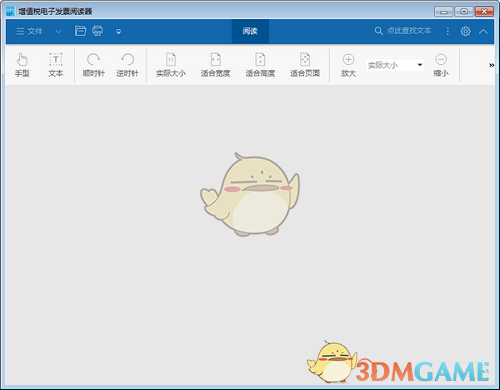This screenshot has height=390, width=500.
Task: Apply Fit Height (适合高度) view
Action: 260,65
